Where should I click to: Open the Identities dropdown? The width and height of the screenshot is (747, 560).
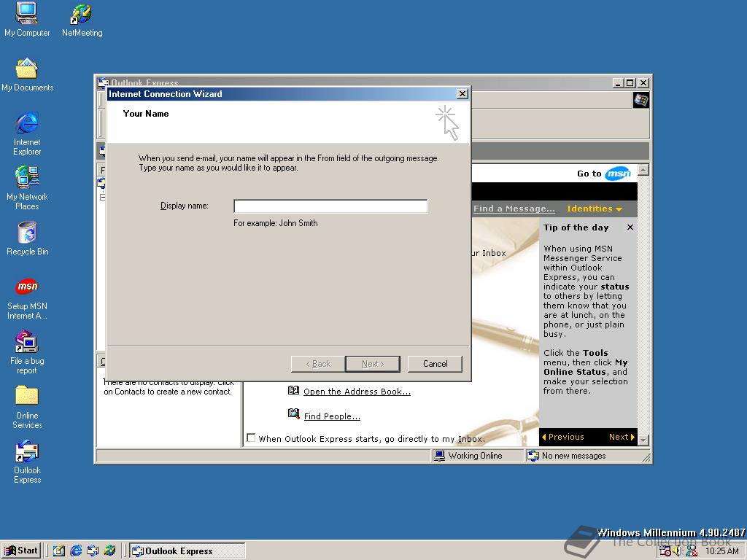click(595, 209)
